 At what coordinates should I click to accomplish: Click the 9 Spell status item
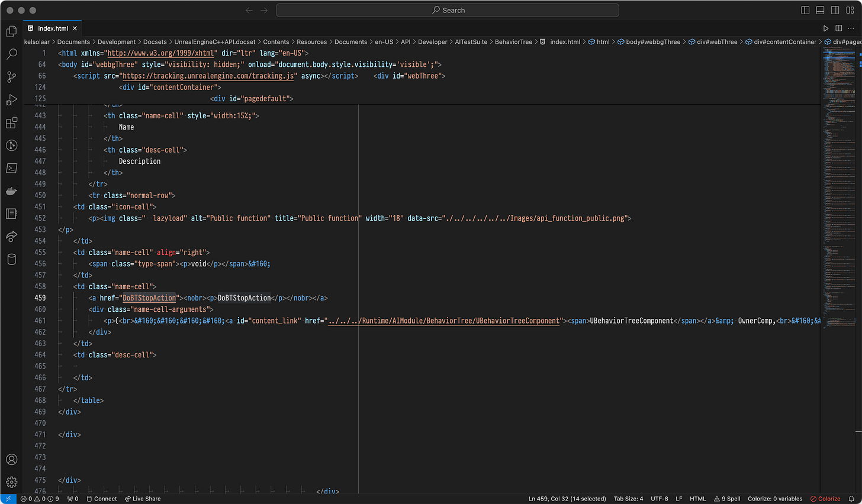pyautogui.click(x=727, y=499)
